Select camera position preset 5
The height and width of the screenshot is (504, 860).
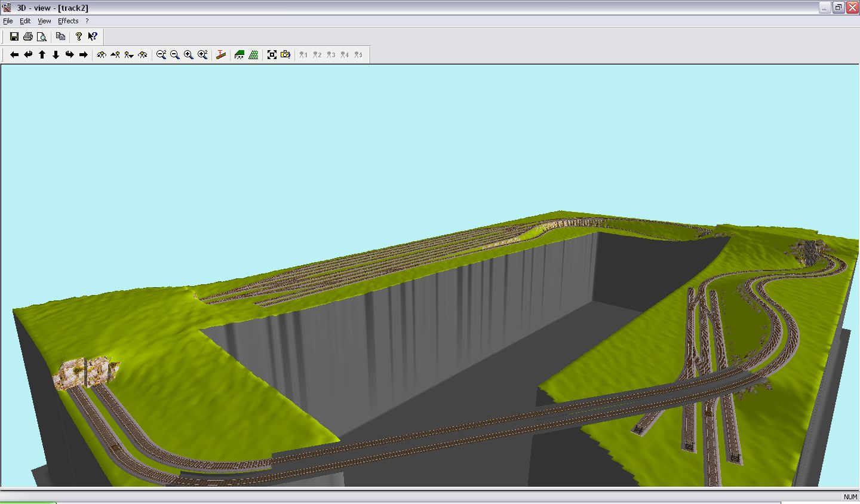pos(358,55)
